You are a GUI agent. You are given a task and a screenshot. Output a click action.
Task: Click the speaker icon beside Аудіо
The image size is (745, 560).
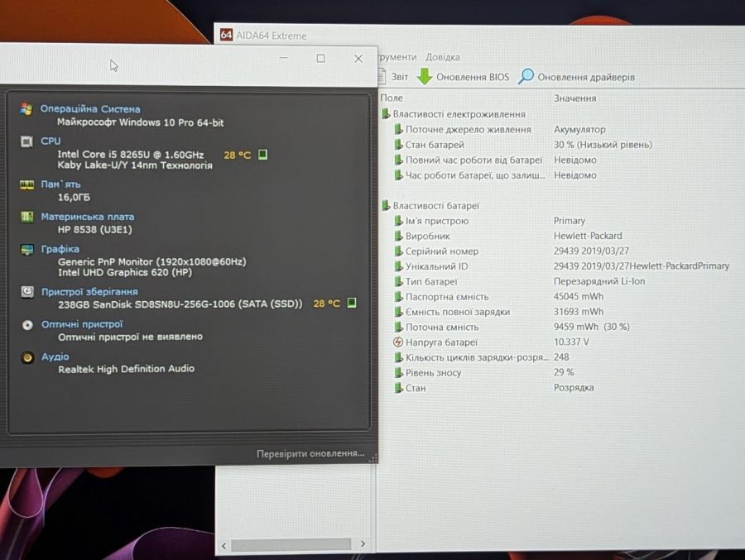(27, 357)
